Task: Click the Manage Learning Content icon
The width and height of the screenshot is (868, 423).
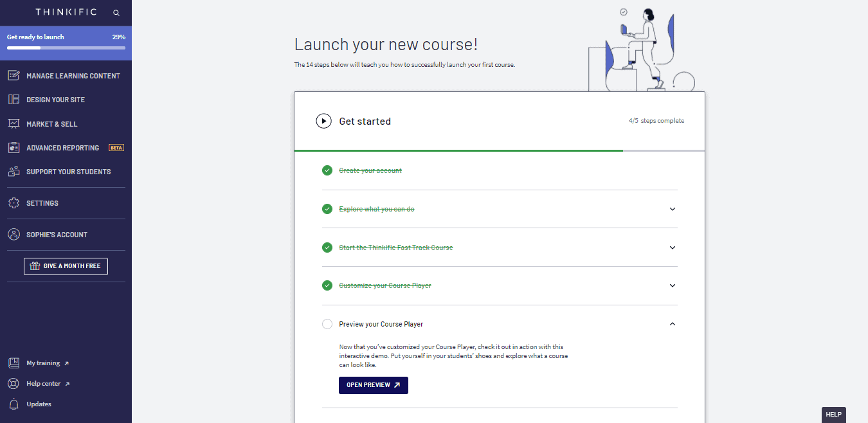Action: point(14,76)
